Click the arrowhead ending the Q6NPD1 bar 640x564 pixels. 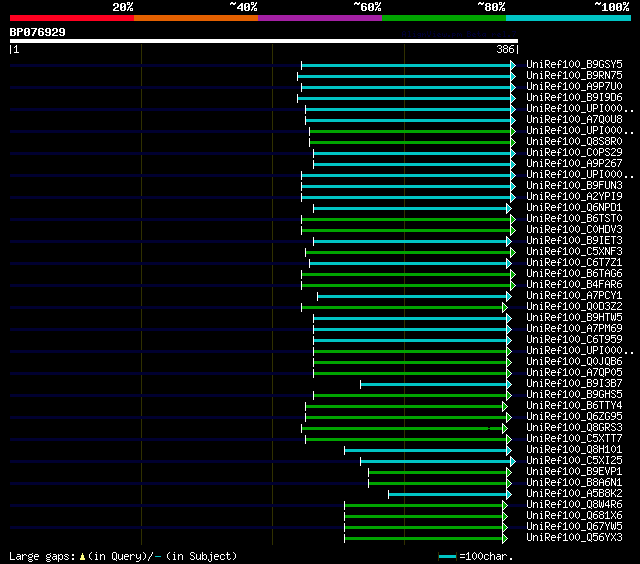click(x=509, y=208)
